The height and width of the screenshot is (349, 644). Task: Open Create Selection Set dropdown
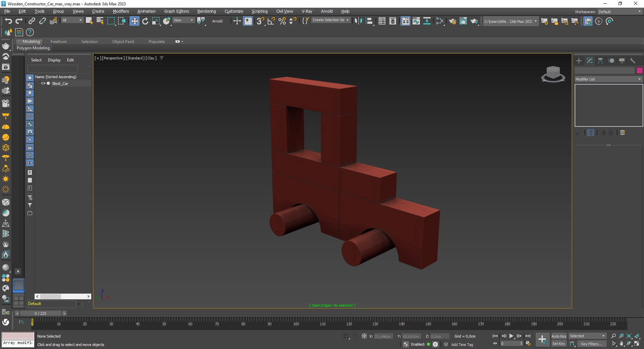pyautogui.click(x=330, y=20)
